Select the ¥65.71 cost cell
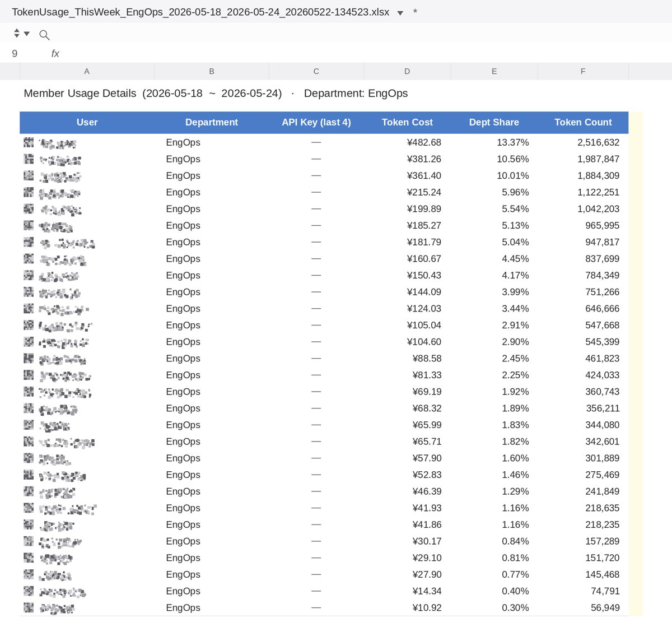The width and height of the screenshot is (672, 641). coord(407,442)
